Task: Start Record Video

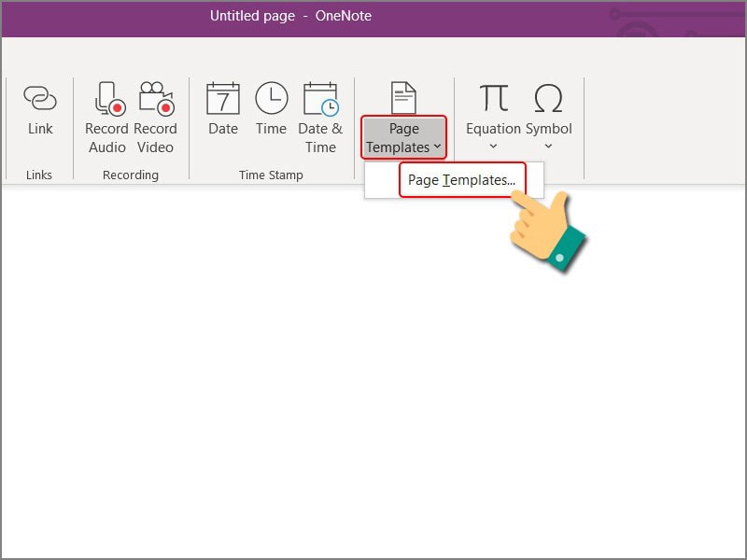Action: (x=155, y=118)
